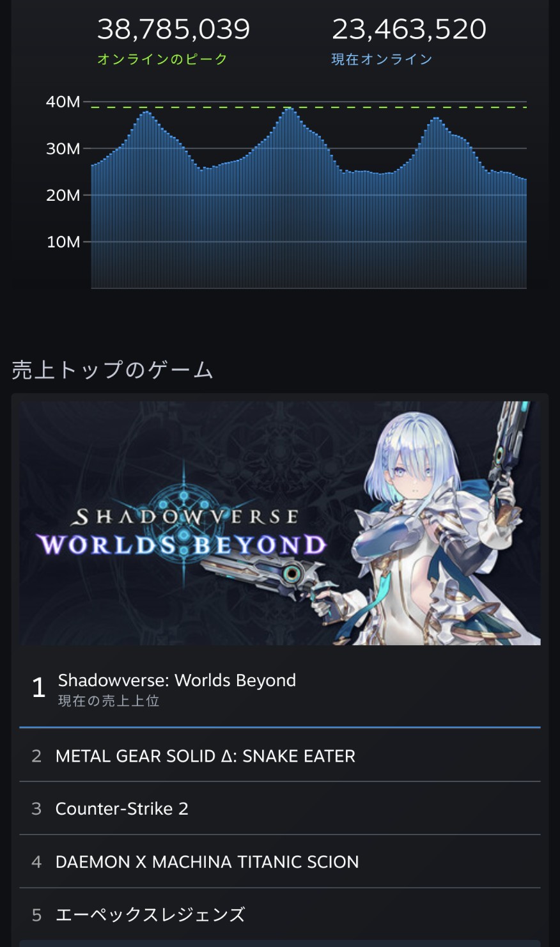The height and width of the screenshot is (947, 560).
Task: Click rank number 1 beside Shadowverse
Action: [38, 687]
